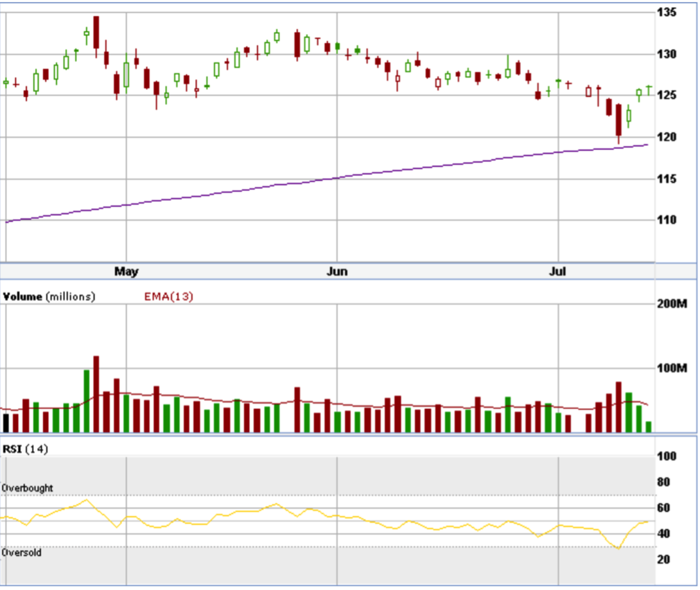Click the 100M volume axis label
This screenshot has width=700, height=590.
click(672, 368)
